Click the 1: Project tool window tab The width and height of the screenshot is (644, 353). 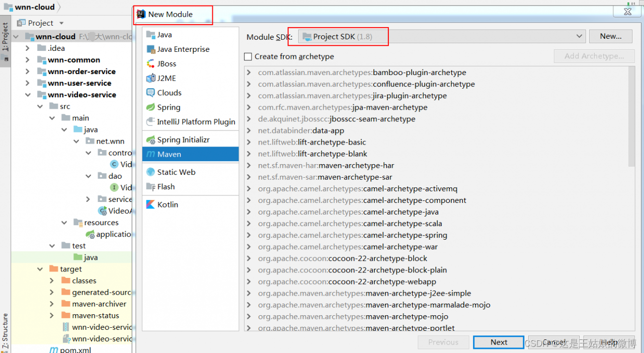(5, 41)
